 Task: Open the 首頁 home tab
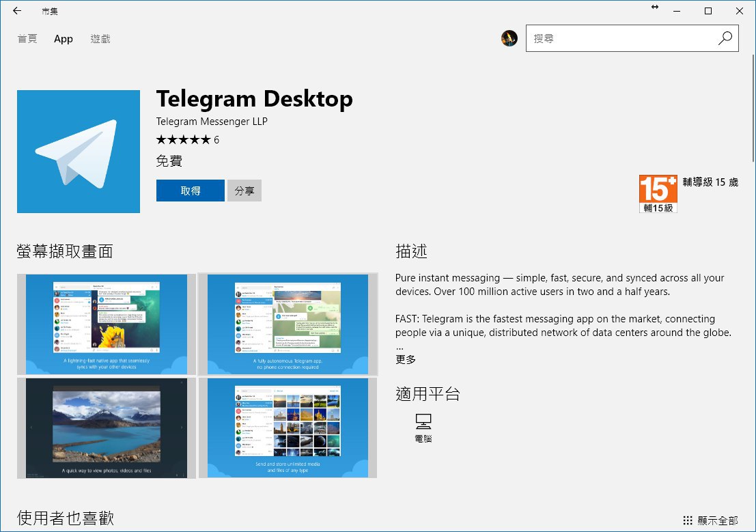(27, 39)
